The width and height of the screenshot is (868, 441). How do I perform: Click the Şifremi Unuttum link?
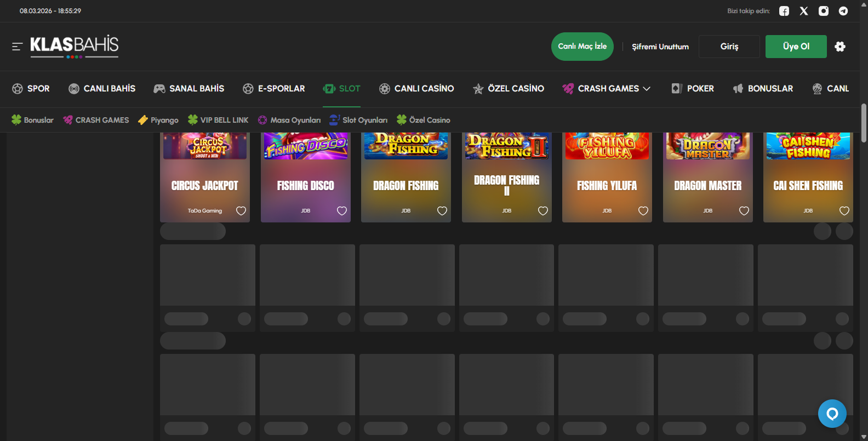[x=660, y=47]
